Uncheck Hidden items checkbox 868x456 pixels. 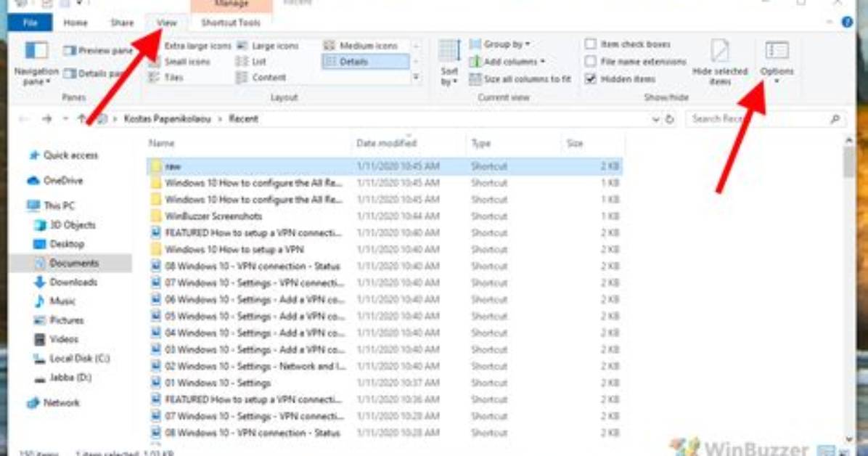591,79
